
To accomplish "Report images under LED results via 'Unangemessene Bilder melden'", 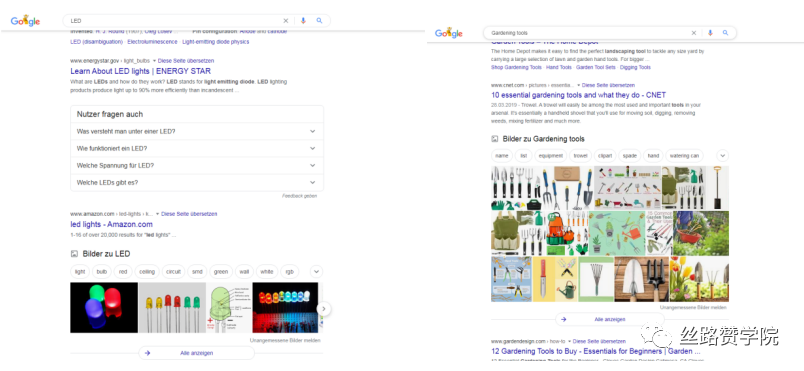I will 285,340.
